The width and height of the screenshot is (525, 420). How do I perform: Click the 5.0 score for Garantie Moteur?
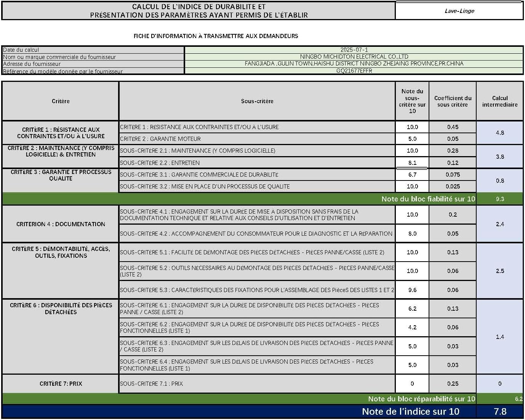[412, 139]
